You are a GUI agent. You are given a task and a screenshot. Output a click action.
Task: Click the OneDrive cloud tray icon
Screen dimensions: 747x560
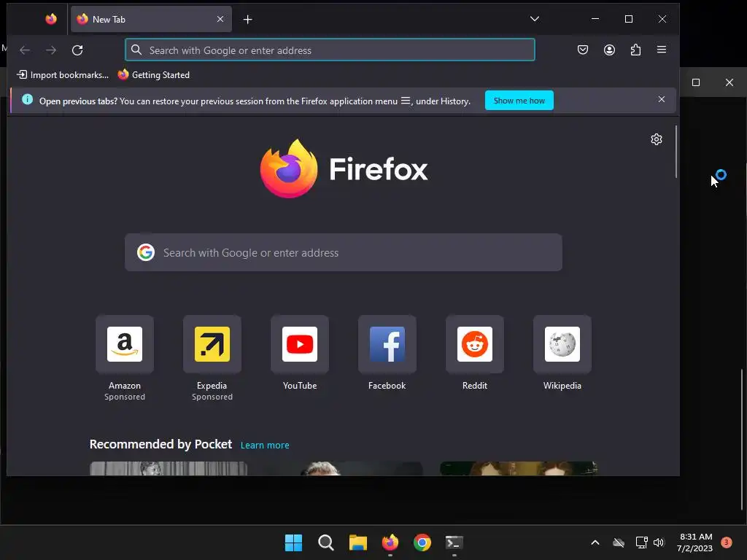(619, 542)
